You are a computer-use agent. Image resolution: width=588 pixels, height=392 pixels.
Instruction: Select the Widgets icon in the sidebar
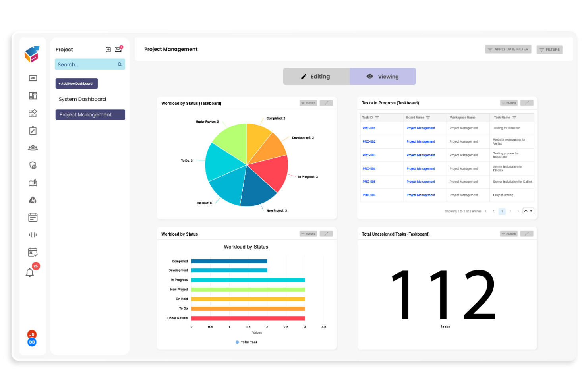click(x=33, y=113)
